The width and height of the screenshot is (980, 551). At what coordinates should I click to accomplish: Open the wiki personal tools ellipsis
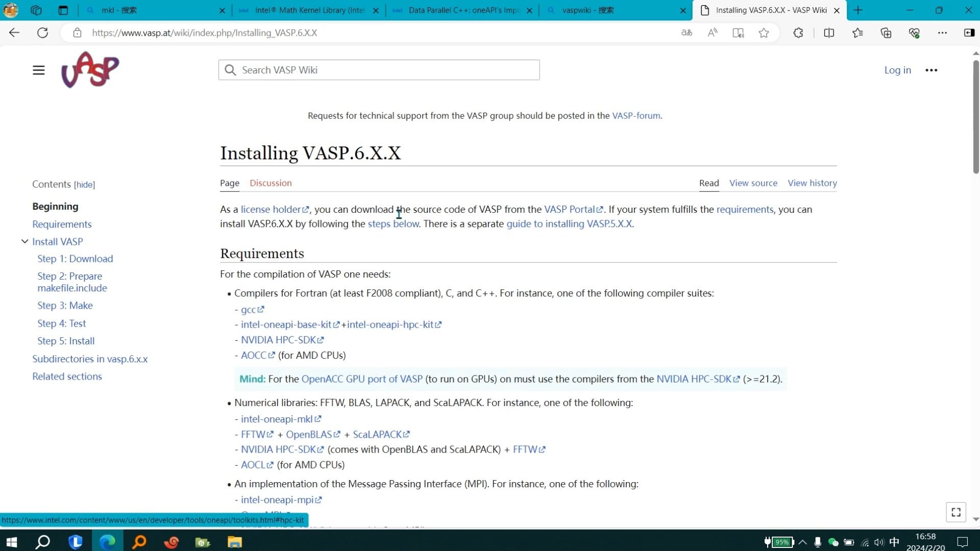[931, 70]
